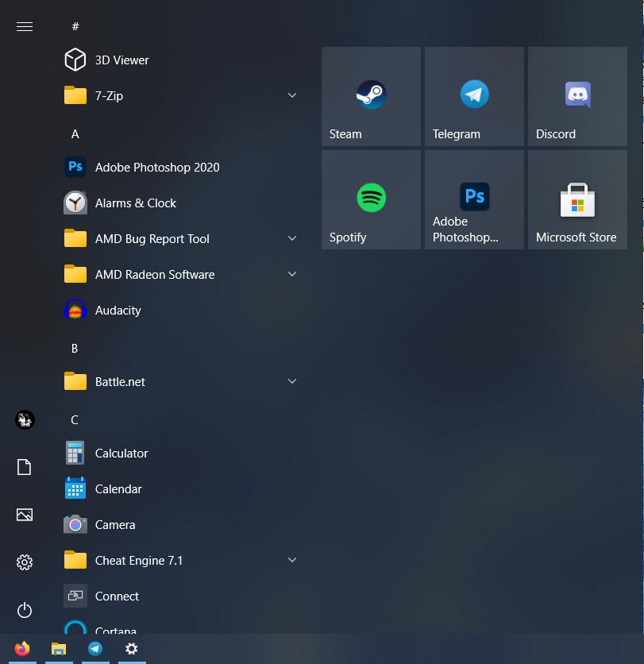Expand the Cheat Engine 7.1 chevron
644x664 pixels.
[292, 560]
